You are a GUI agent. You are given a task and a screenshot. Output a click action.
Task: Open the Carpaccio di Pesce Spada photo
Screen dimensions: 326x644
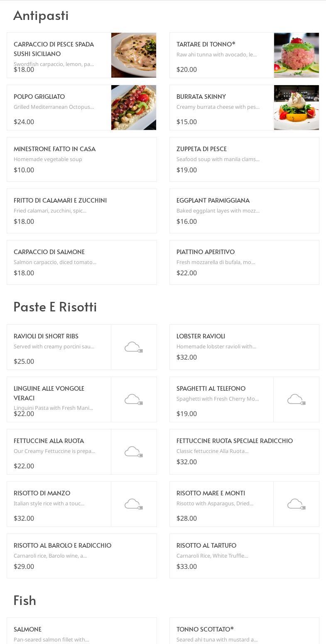134,55
